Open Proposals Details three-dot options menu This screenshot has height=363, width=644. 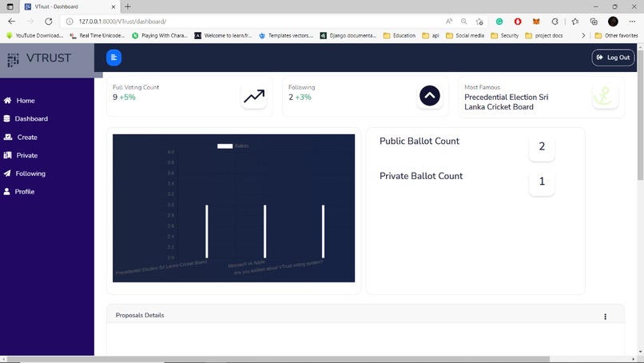click(x=605, y=317)
